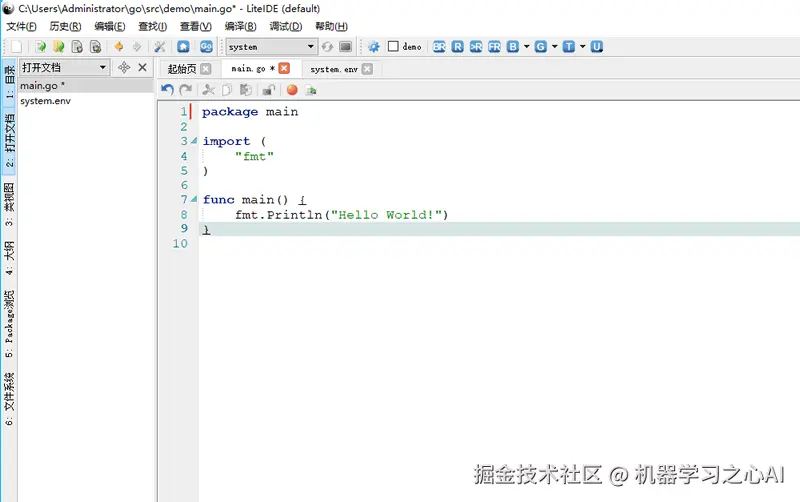Click the Open file icon in toolbar
This screenshot has width=800, height=502.
(40, 47)
